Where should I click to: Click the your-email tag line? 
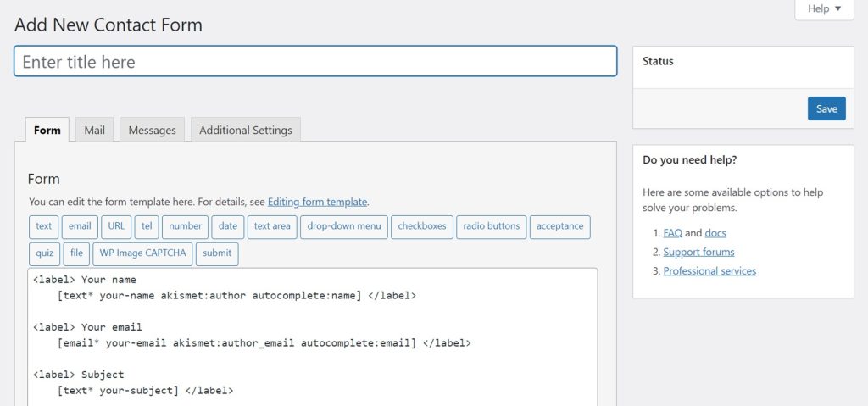pyautogui.click(x=264, y=343)
